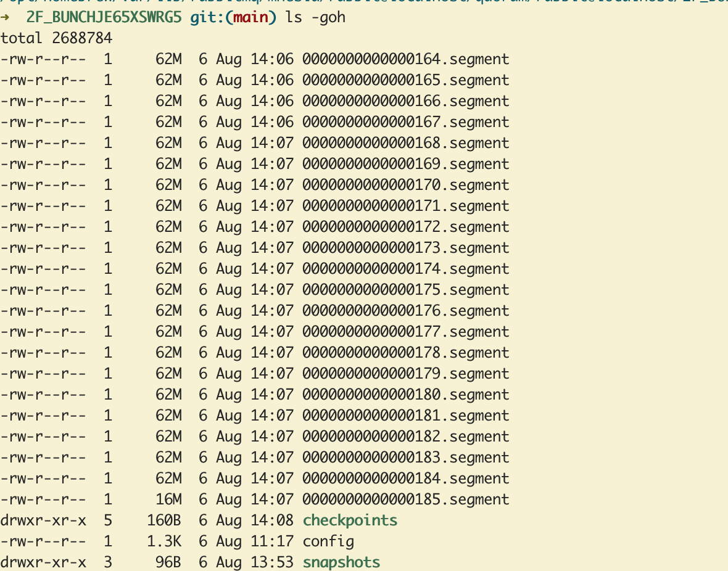
Task: Click file 0000000000000164.segment in the listing
Action: pyautogui.click(x=405, y=59)
